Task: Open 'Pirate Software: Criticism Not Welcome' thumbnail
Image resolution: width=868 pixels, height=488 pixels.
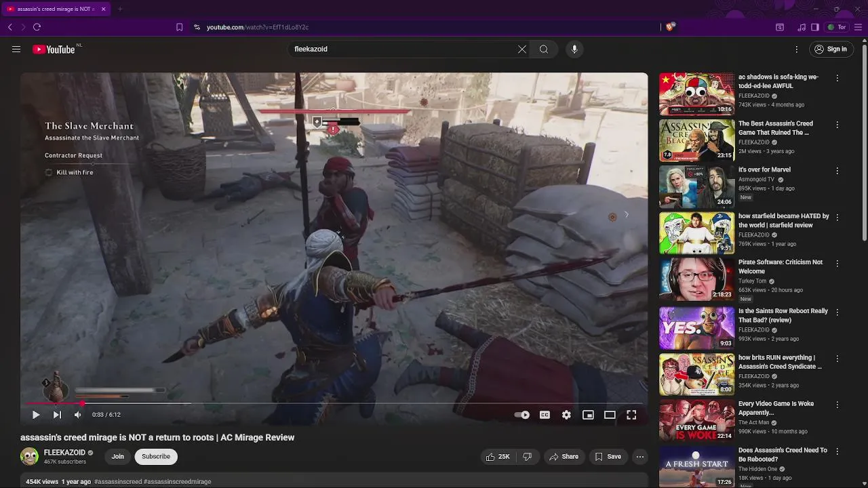Action: click(696, 279)
